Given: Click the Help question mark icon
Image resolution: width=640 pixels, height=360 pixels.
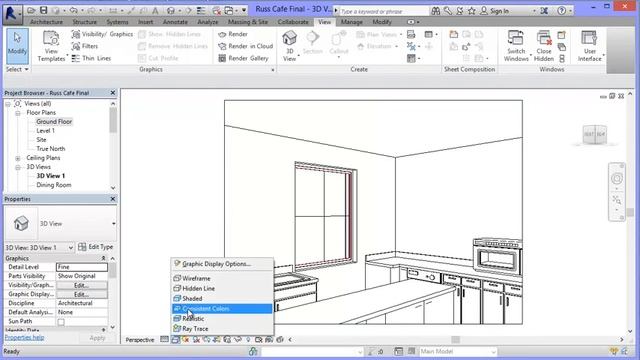Looking at the screenshot, I should pyautogui.click(x=562, y=11).
